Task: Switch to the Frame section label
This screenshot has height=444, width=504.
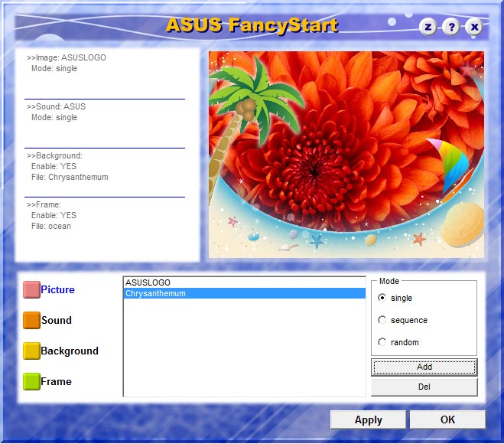Action: pos(56,381)
